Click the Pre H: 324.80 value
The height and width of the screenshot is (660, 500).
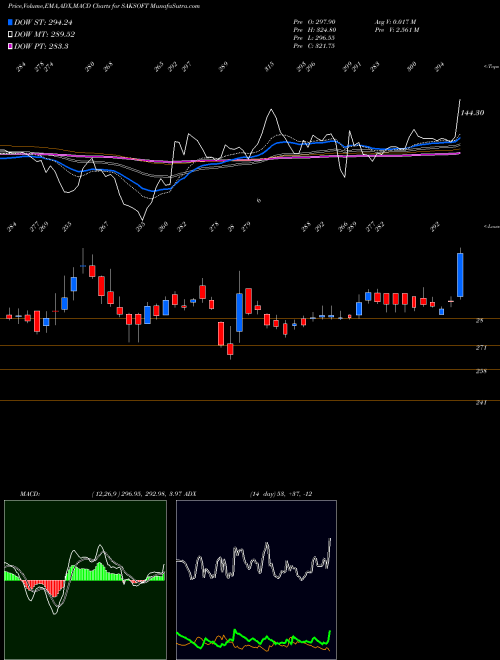point(314,30)
